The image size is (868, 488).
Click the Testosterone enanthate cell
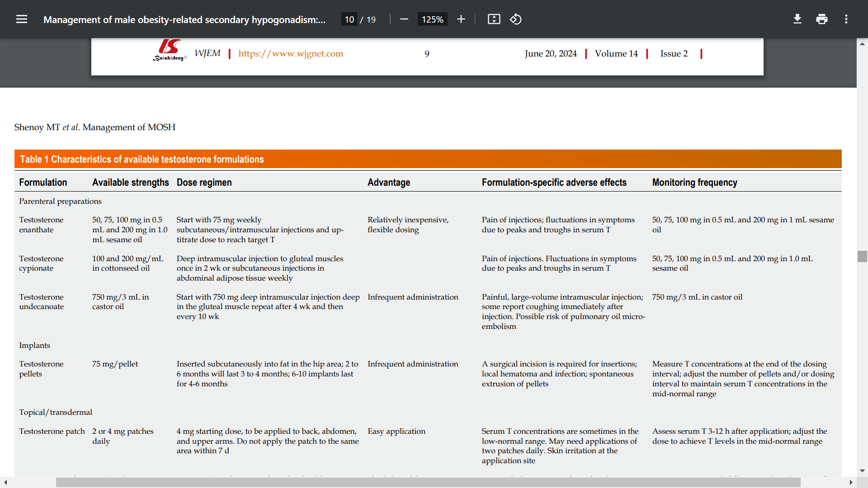tap(41, 225)
